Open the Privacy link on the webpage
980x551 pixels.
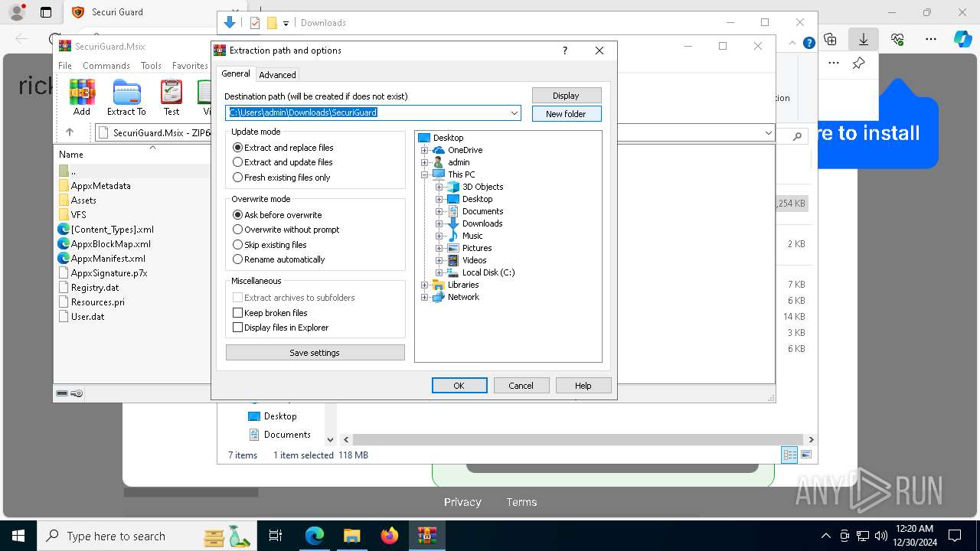tap(462, 502)
